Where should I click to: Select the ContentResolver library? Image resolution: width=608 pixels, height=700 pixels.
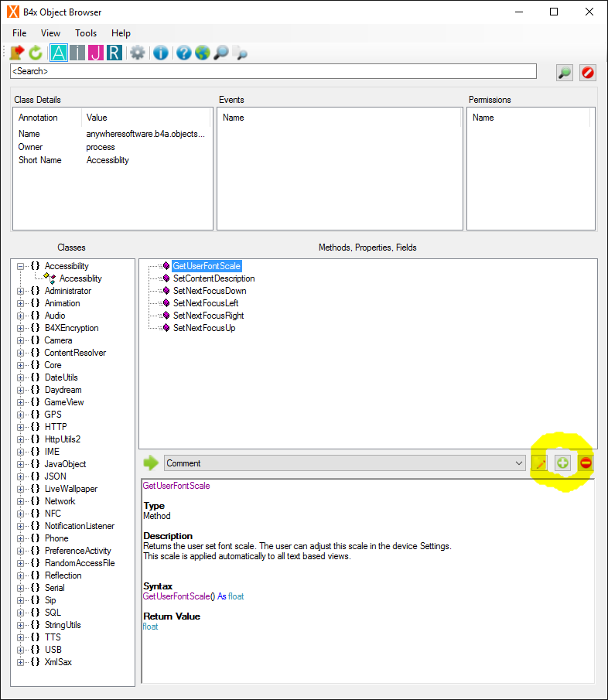(75, 353)
